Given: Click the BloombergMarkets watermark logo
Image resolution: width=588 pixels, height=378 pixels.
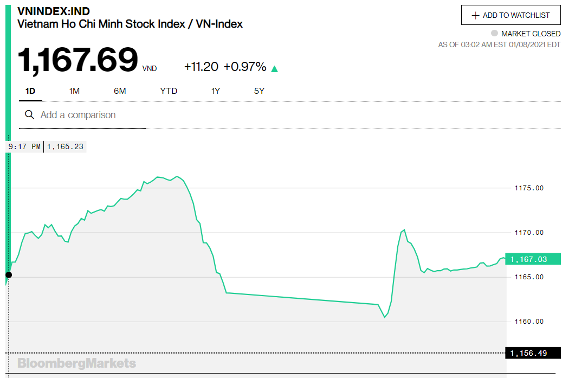Looking at the screenshot, I should point(76,363).
